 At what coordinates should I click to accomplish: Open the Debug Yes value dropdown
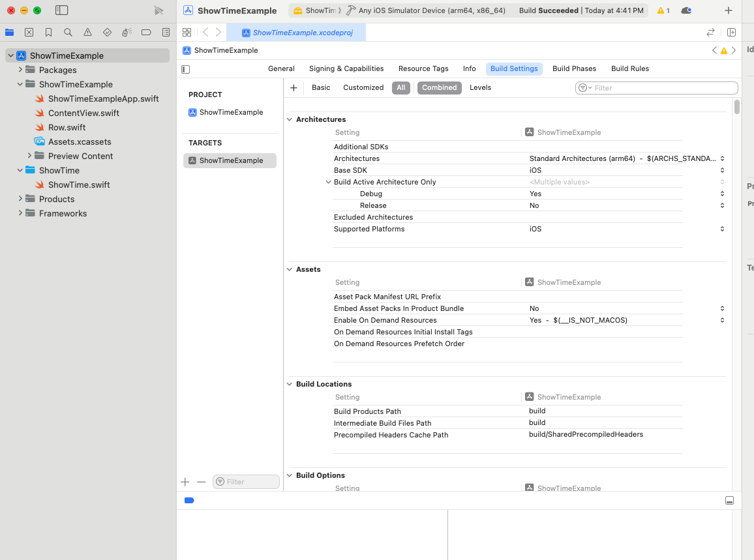click(722, 194)
